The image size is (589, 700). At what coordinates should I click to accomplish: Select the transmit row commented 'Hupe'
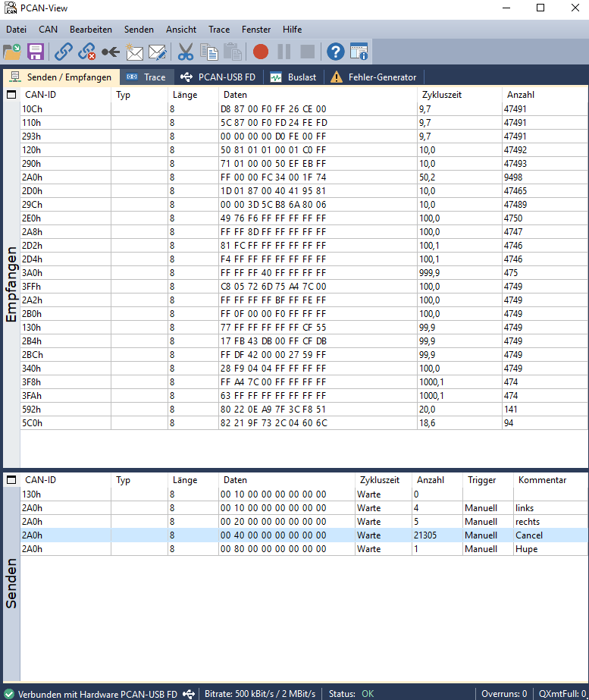coord(303,549)
